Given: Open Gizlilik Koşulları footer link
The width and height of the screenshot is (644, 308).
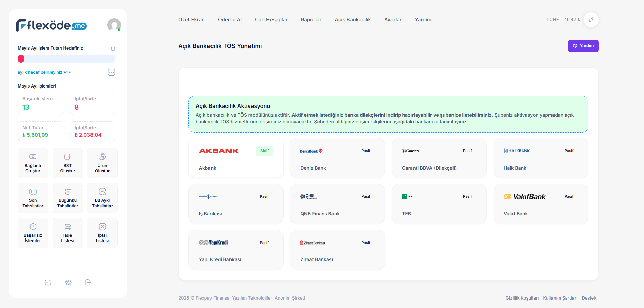Looking at the screenshot, I should click(x=522, y=298).
